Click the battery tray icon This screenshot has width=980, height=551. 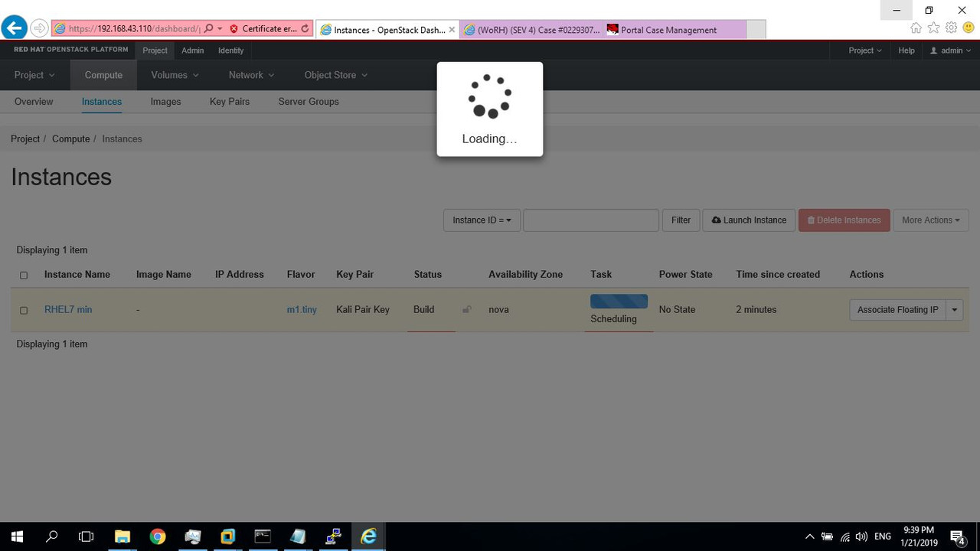pyautogui.click(x=827, y=536)
